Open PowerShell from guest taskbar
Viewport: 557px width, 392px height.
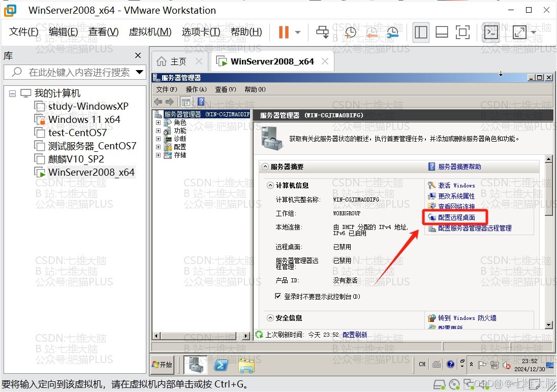(221, 365)
